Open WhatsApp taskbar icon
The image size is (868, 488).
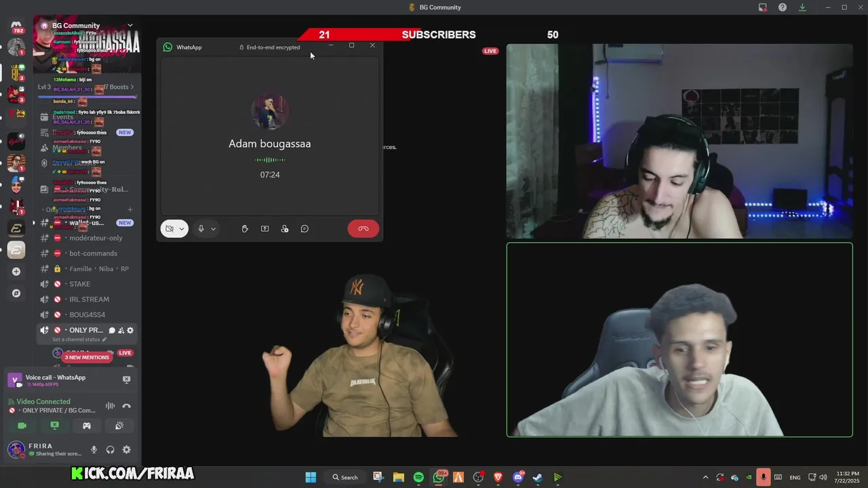(x=439, y=477)
